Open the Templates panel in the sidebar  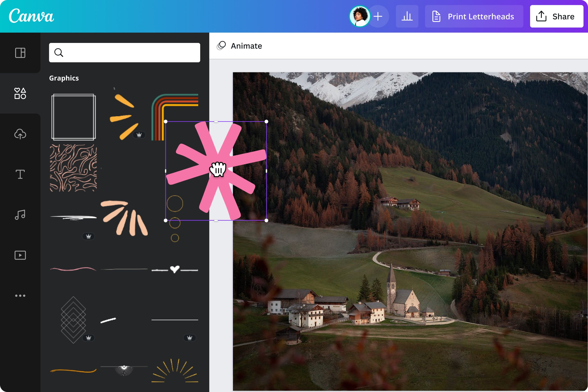pos(20,53)
